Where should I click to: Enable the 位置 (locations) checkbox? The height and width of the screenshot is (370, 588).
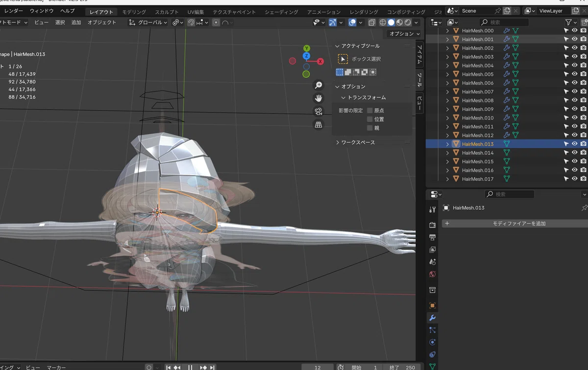pyautogui.click(x=370, y=119)
